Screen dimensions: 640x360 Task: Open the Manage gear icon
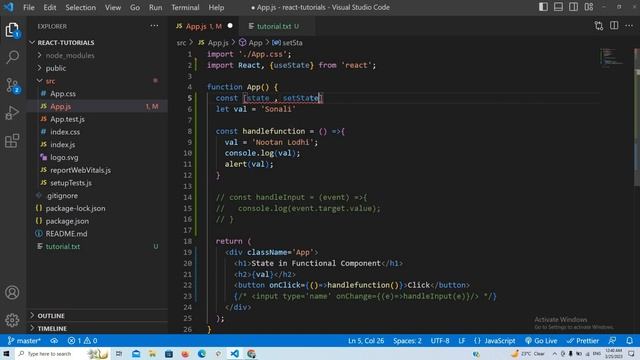point(12,320)
